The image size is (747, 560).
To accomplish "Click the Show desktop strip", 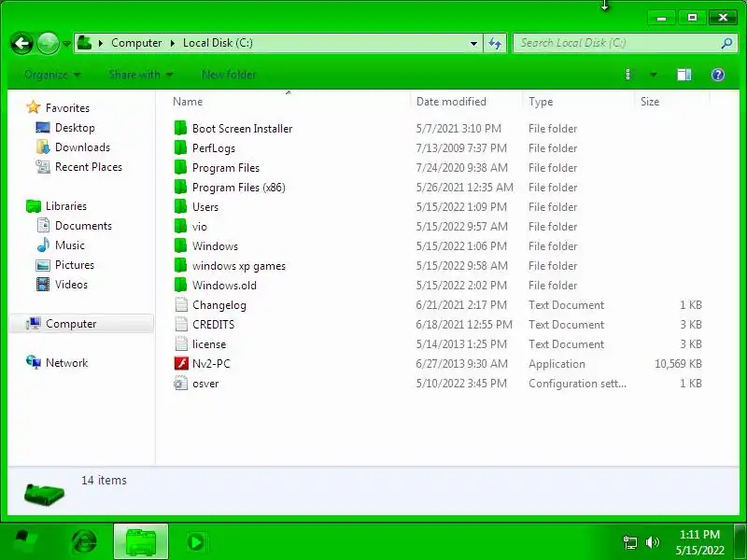I will coord(740,542).
